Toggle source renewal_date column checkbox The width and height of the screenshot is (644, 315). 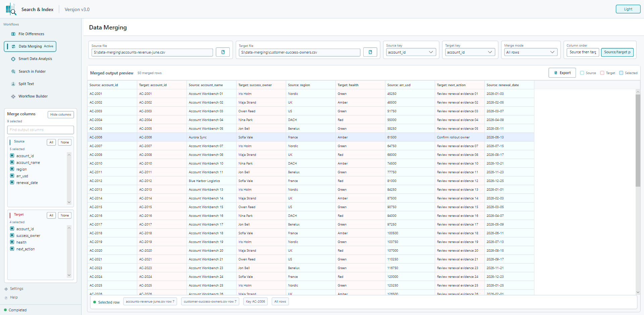click(x=12, y=182)
